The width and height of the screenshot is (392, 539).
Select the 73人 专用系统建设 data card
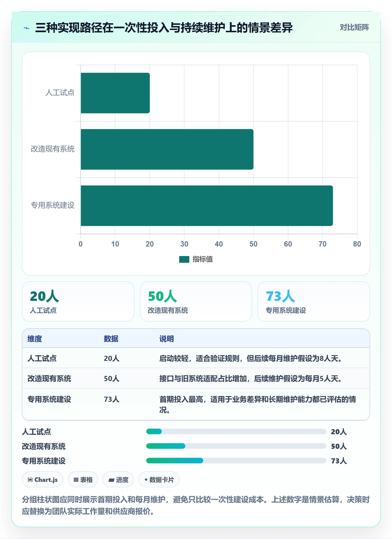coord(314,301)
